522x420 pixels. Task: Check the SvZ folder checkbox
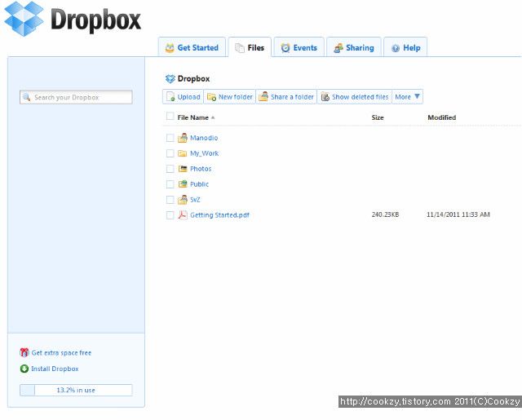[x=170, y=200]
